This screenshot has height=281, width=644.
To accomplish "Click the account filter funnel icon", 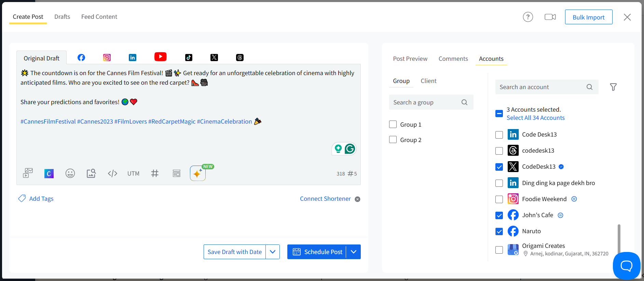I will (613, 87).
